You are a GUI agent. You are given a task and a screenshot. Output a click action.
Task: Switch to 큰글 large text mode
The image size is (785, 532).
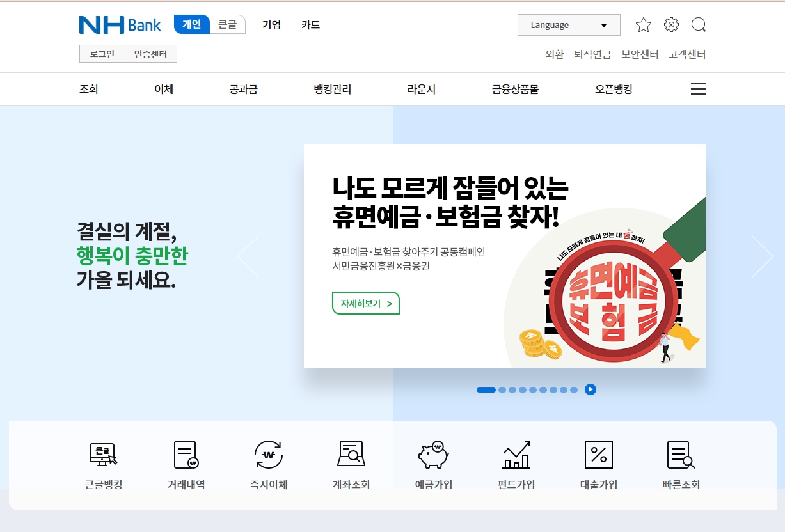pyautogui.click(x=228, y=24)
